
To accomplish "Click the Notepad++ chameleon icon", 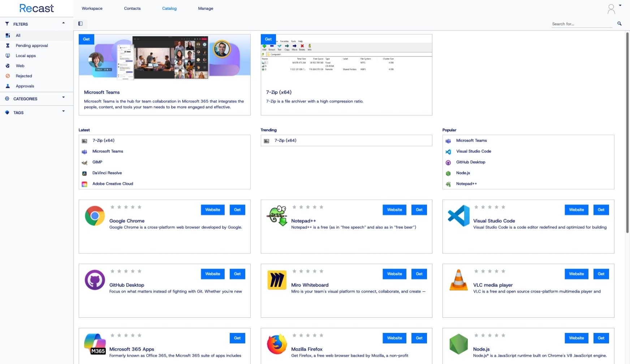I will point(277,216).
